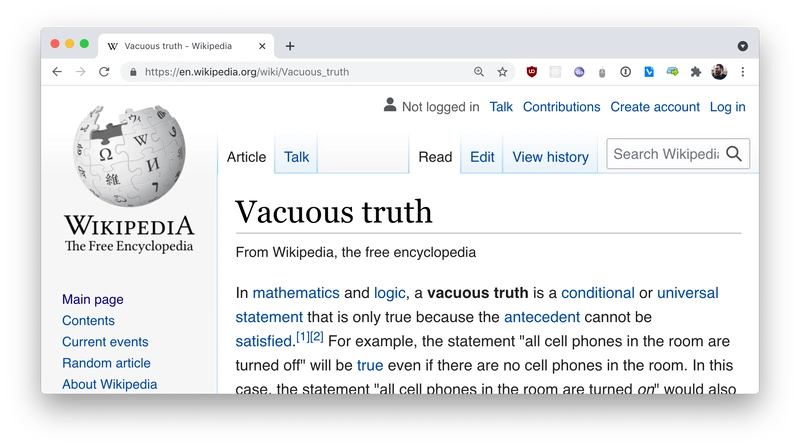The height and width of the screenshot is (448, 800).
Task: Open the Create account link
Action: click(655, 107)
